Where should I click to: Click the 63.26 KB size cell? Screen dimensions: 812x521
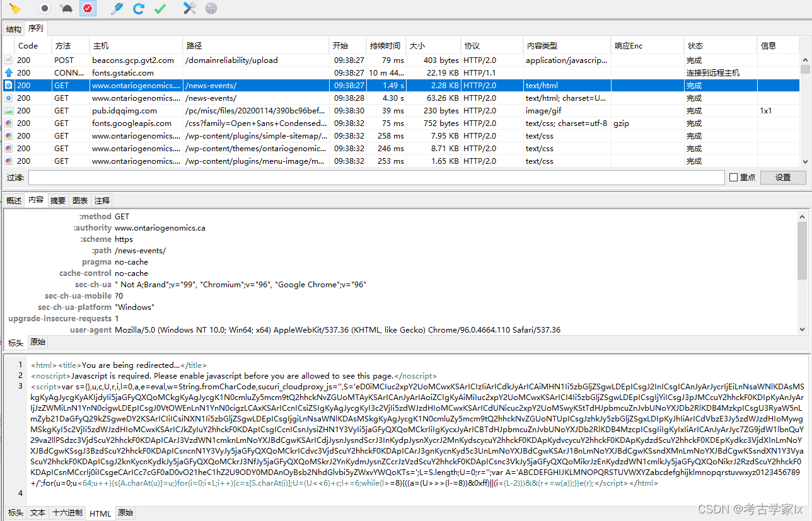click(433, 98)
